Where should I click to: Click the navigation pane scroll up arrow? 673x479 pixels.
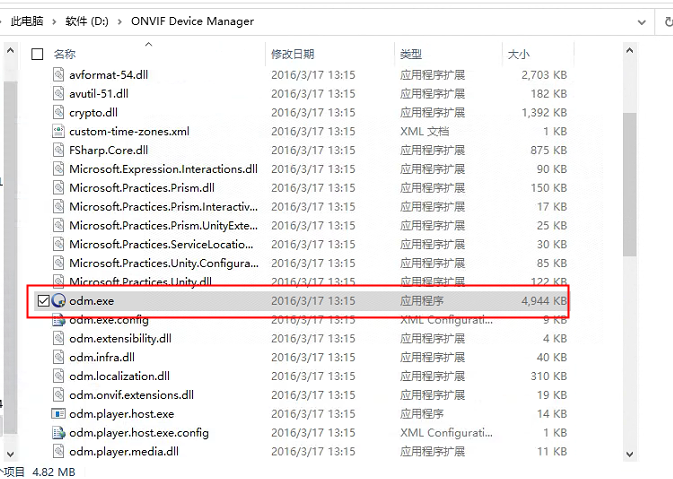click(x=11, y=51)
